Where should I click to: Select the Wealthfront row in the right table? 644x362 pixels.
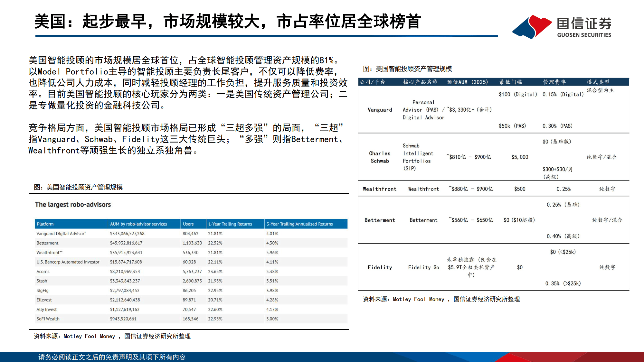point(379,189)
